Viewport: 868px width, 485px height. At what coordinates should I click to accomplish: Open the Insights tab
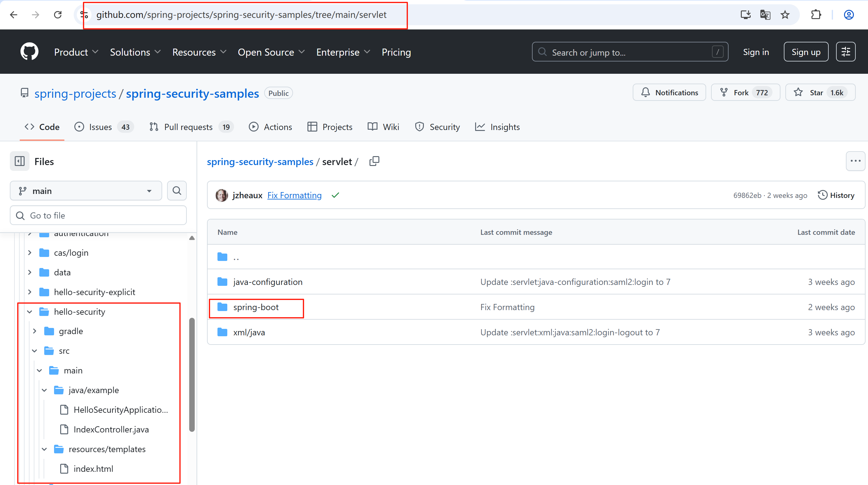497,127
